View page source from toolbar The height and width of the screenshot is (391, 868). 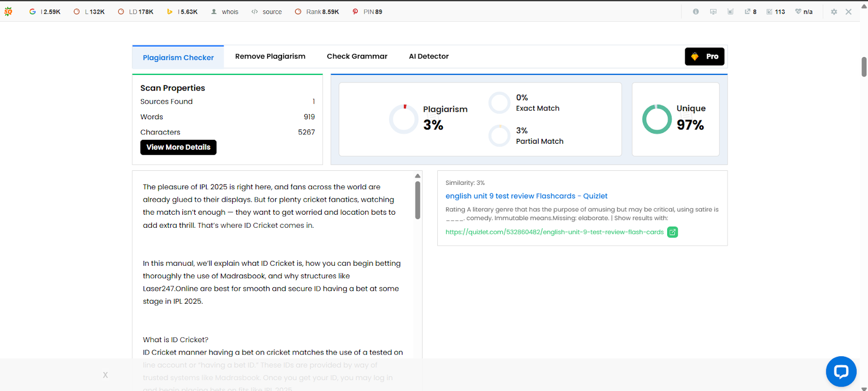tap(266, 11)
